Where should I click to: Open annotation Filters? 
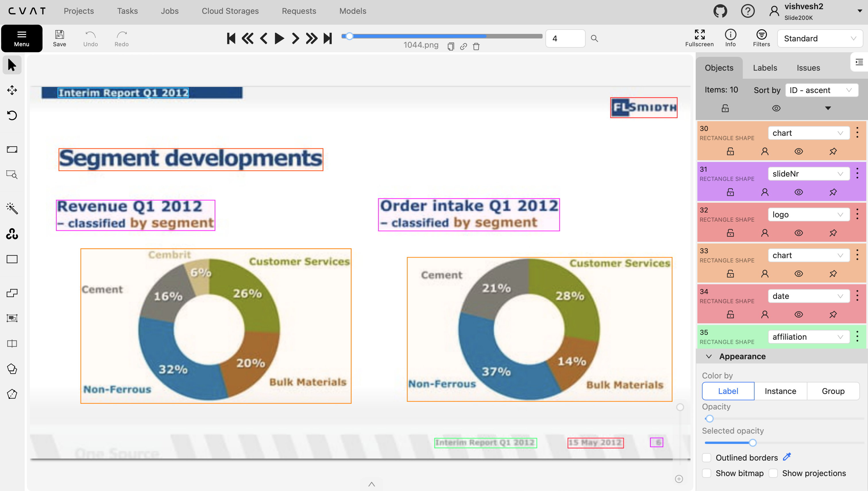point(761,38)
